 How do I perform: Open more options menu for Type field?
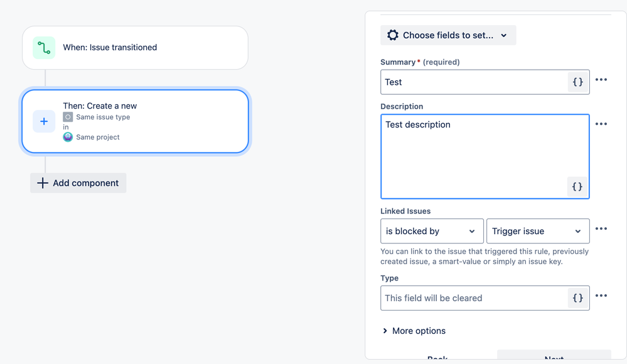coord(601,296)
